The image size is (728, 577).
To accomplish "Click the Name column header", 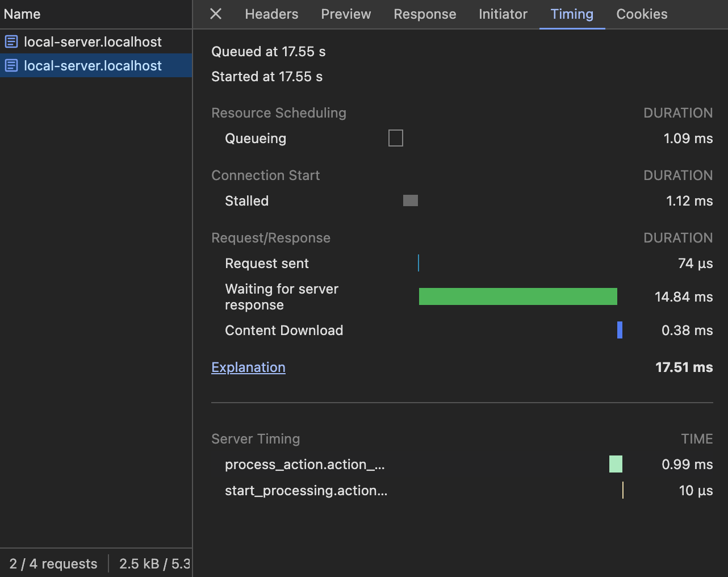I will [x=22, y=14].
